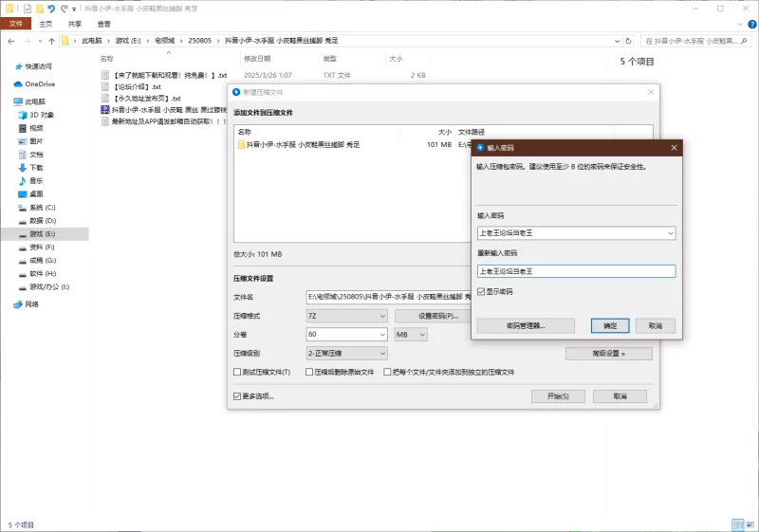Toggle 把每个文件/文件夹添加到独立的压缩文件 checkbox
Image resolution: width=759 pixels, height=532 pixels.
tap(387, 372)
